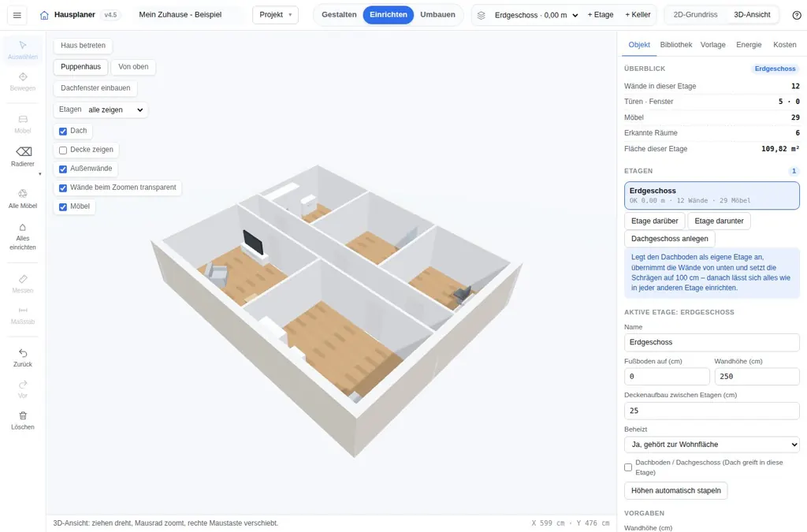Open the Möbel tool
Image resolution: width=807 pixels, height=532 pixels.
pos(23,124)
